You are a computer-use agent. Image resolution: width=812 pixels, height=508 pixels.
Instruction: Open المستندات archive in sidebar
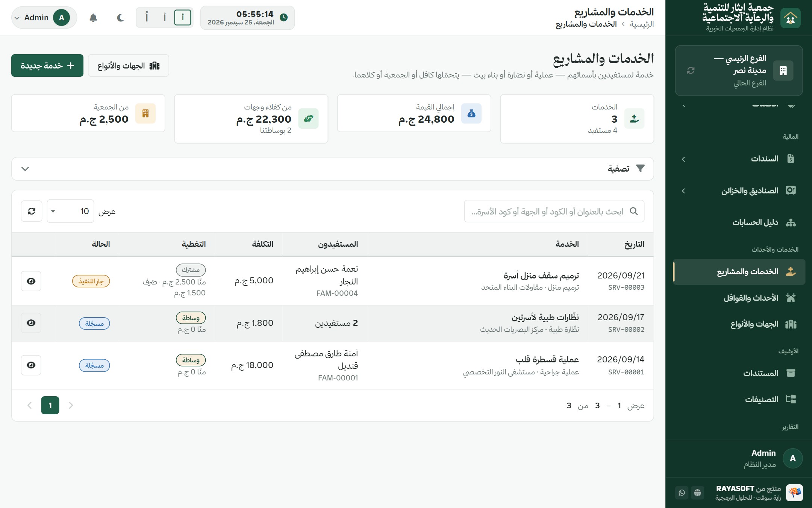coord(739,373)
